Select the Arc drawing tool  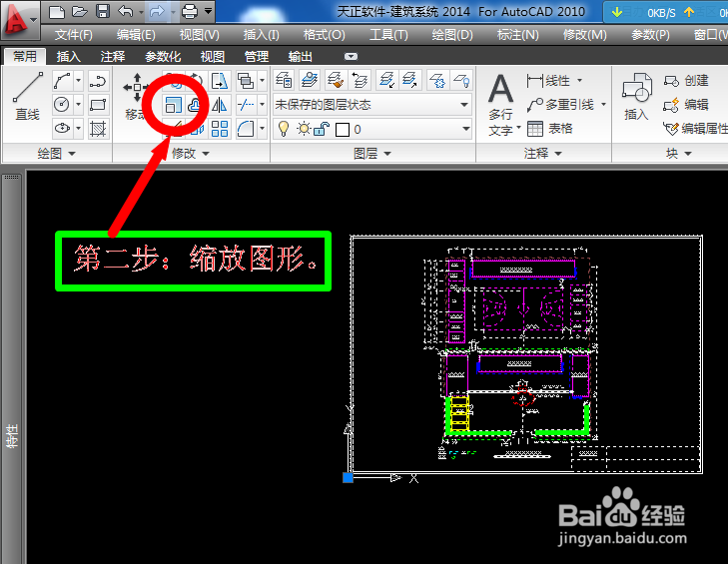(x=62, y=81)
